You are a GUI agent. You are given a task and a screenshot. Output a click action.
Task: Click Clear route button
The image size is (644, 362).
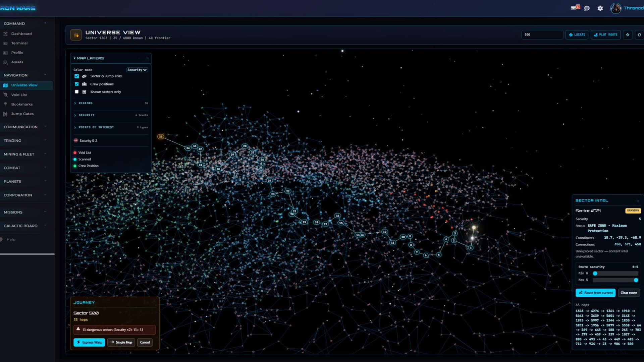point(629,293)
